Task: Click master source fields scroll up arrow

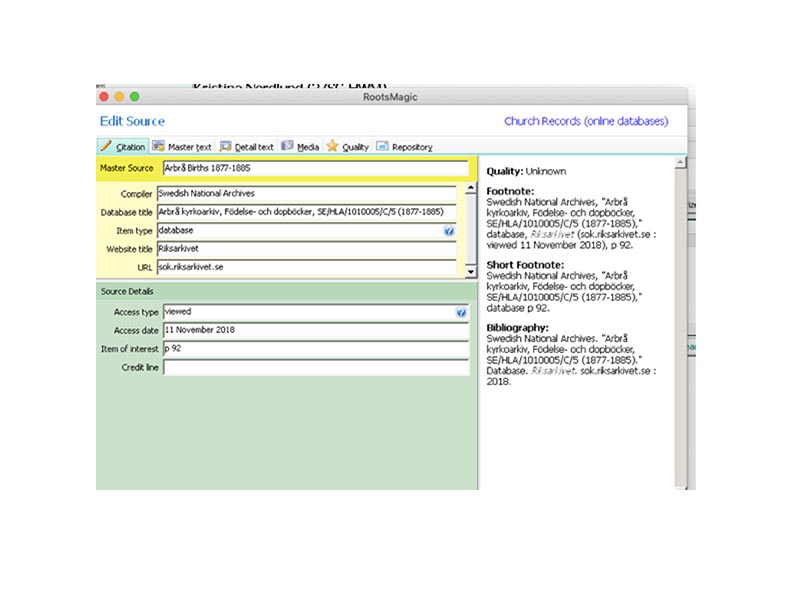Action: pyautogui.click(x=471, y=188)
